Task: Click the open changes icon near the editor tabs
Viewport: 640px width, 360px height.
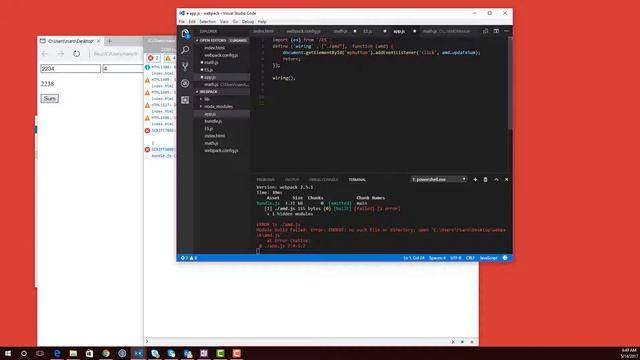Action: click(x=485, y=31)
